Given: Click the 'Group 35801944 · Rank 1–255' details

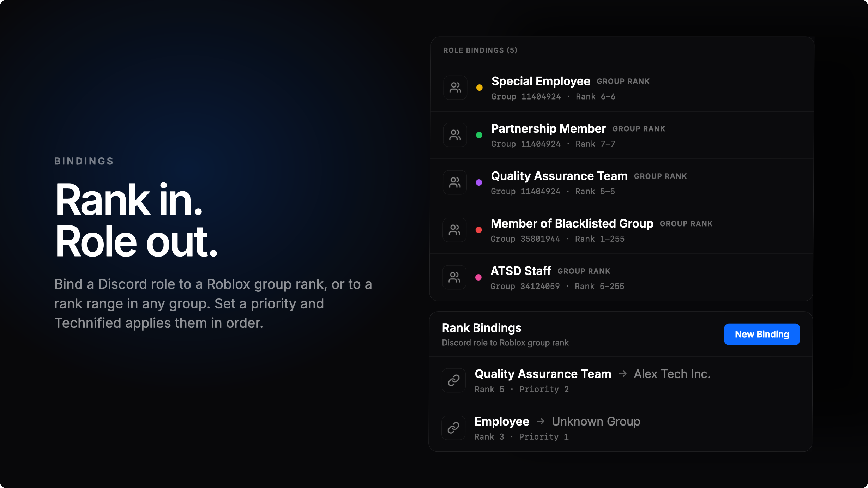Looking at the screenshot, I should pyautogui.click(x=557, y=239).
